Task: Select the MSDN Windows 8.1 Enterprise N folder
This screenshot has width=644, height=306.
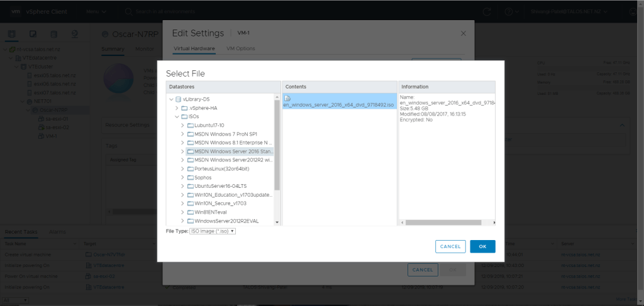Action: (x=233, y=143)
